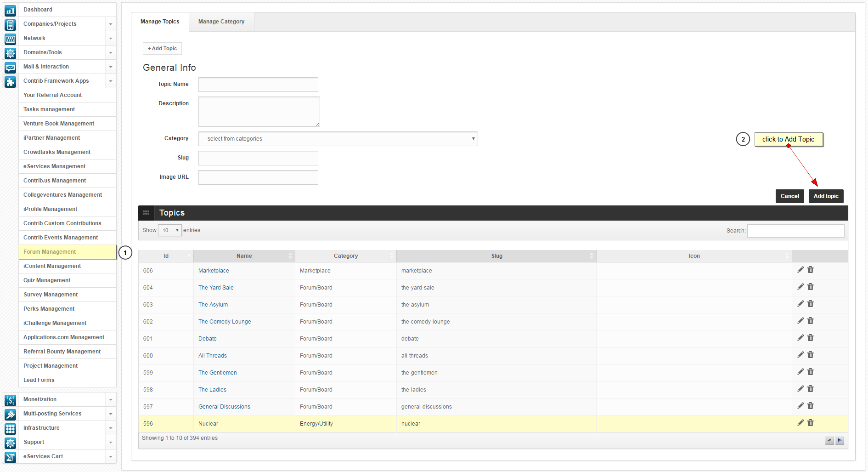This screenshot has height=472, width=868.
Task: Switch to Manage Category tab
Action: point(221,22)
